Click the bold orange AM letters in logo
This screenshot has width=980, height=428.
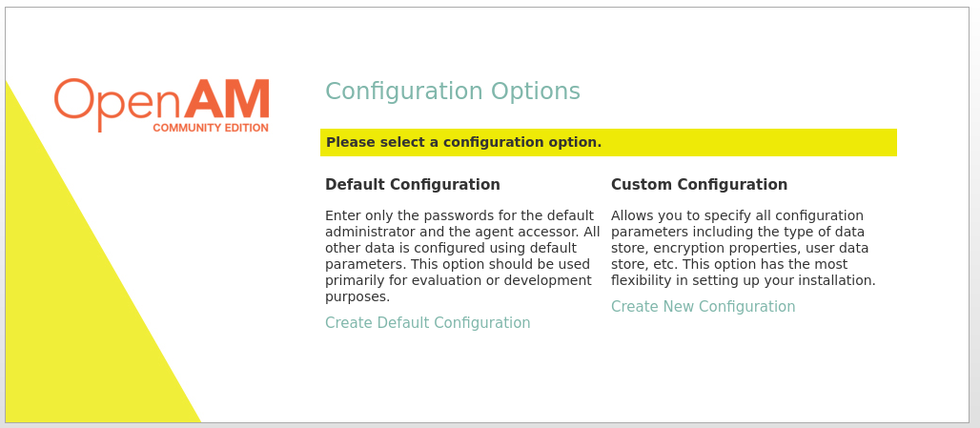(227, 98)
